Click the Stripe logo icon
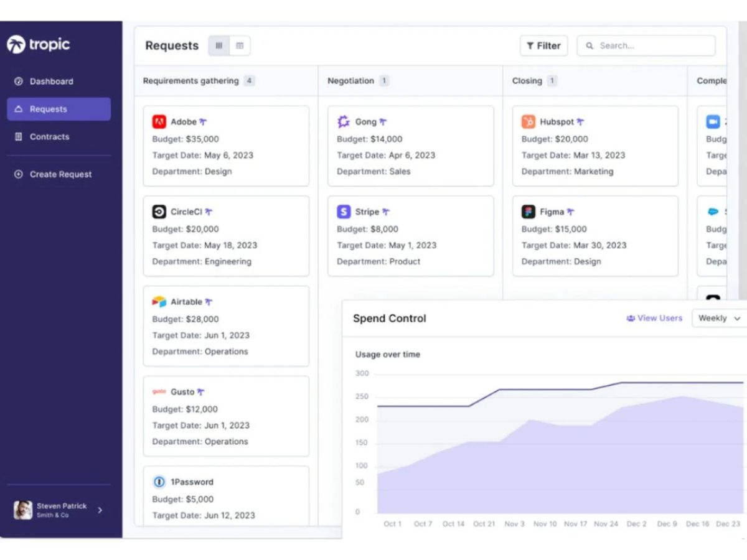Viewport: 747px width, 560px height. (x=344, y=212)
